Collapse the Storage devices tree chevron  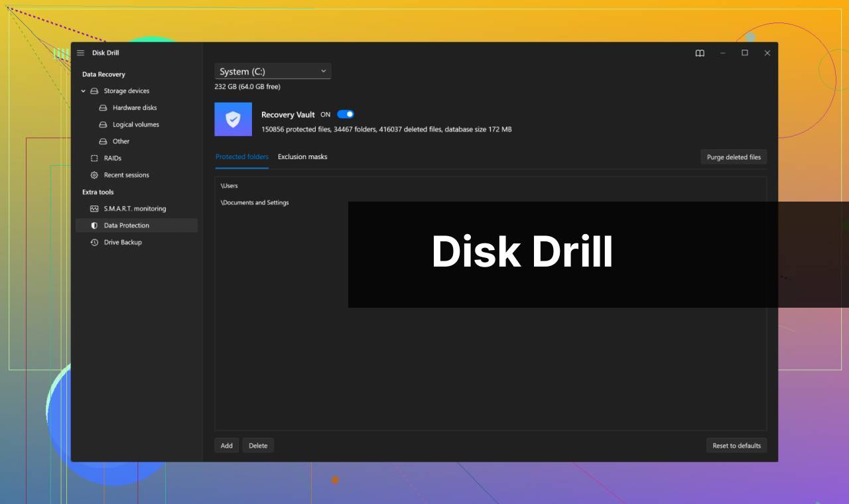pos(83,91)
